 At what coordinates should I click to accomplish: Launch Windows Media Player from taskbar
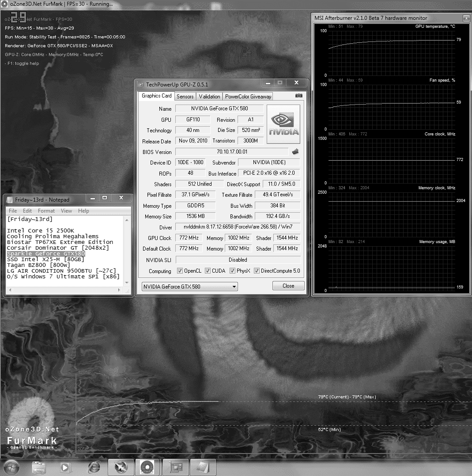point(65,467)
